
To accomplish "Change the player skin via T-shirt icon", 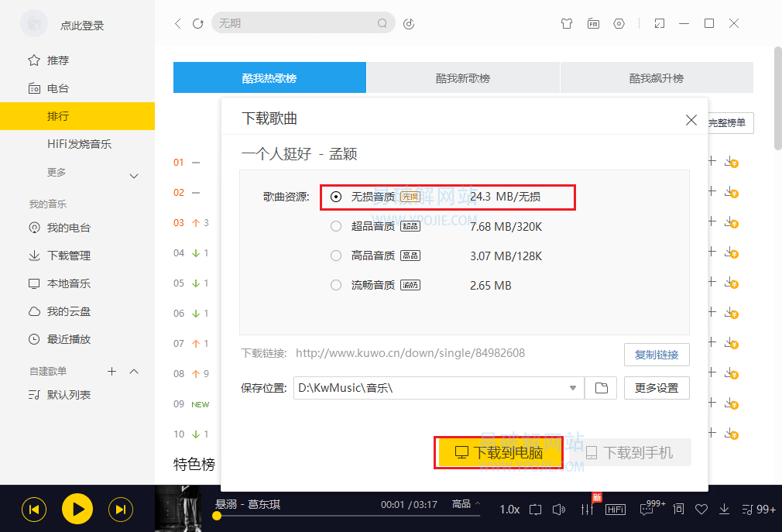I will (567, 23).
